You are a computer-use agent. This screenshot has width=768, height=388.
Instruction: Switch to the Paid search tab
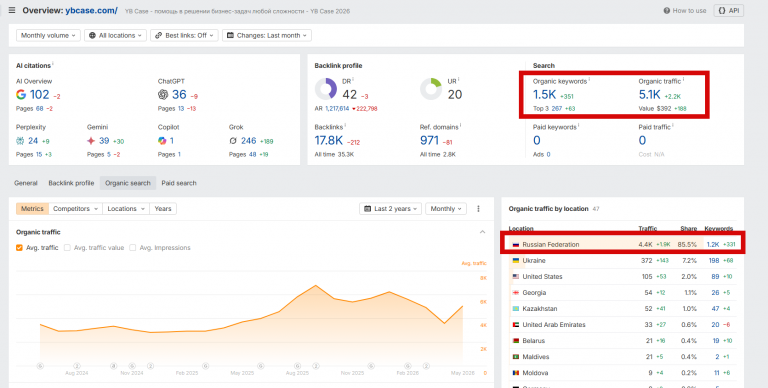pyautogui.click(x=179, y=183)
